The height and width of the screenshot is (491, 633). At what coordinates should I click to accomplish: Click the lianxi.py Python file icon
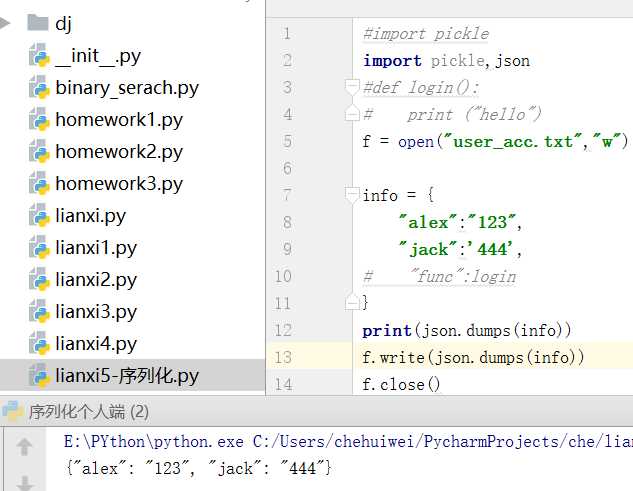(x=39, y=215)
